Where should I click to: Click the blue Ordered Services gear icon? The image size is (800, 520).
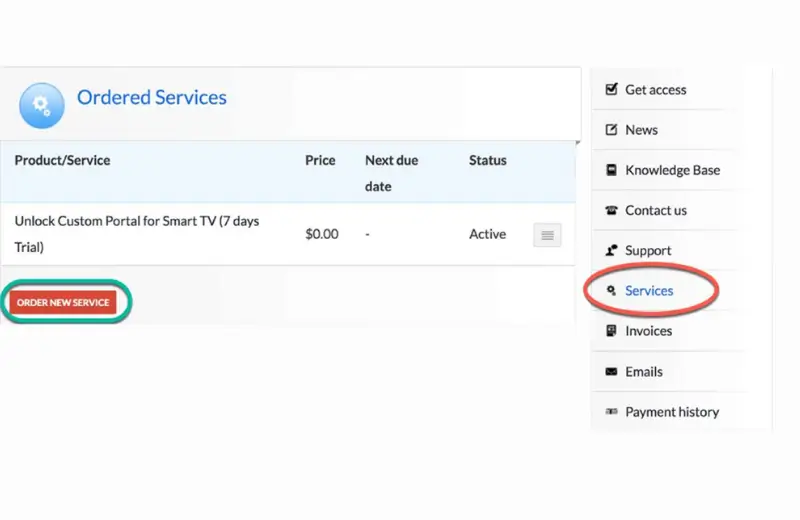point(42,105)
